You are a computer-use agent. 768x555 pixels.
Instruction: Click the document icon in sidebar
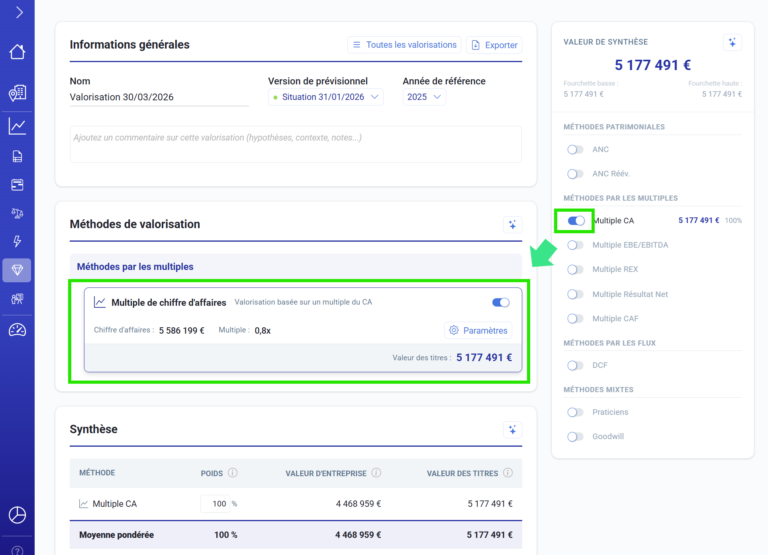(x=17, y=156)
